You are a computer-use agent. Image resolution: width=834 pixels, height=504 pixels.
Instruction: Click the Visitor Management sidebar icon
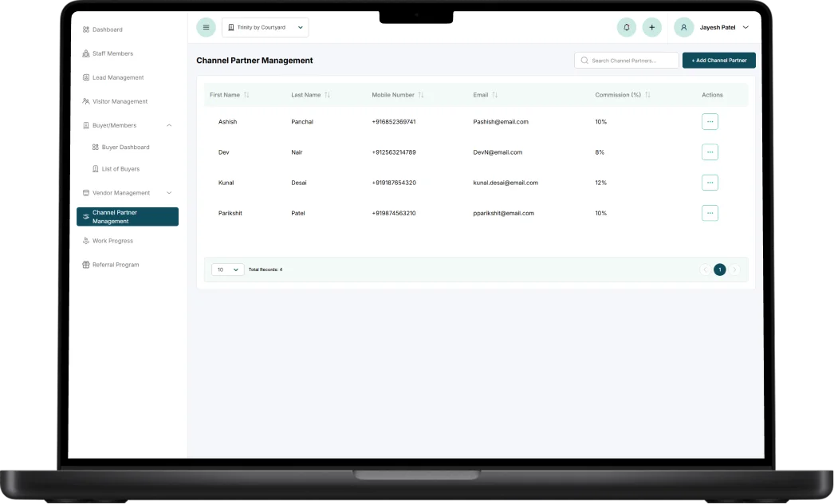pyautogui.click(x=85, y=101)
